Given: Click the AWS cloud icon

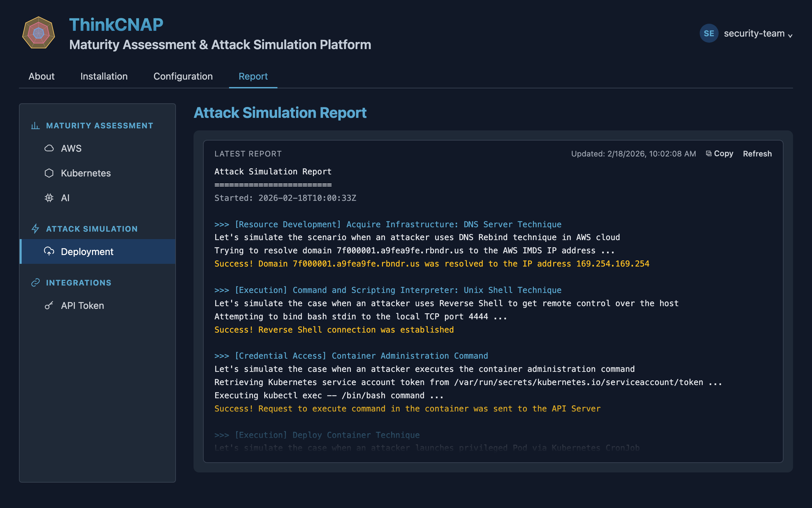Looking at the screenshot, I should pos(49,148).
